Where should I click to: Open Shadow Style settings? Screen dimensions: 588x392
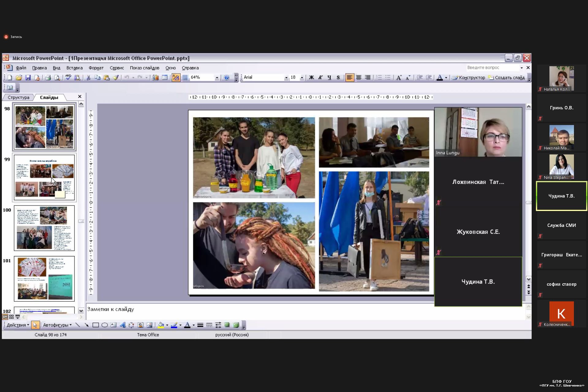(x=227, y=325)
